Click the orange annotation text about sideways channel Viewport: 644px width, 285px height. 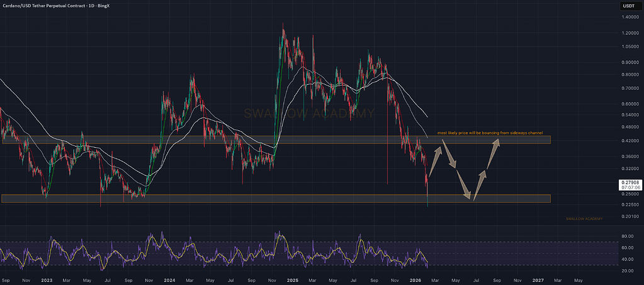(x=490, y=133)
